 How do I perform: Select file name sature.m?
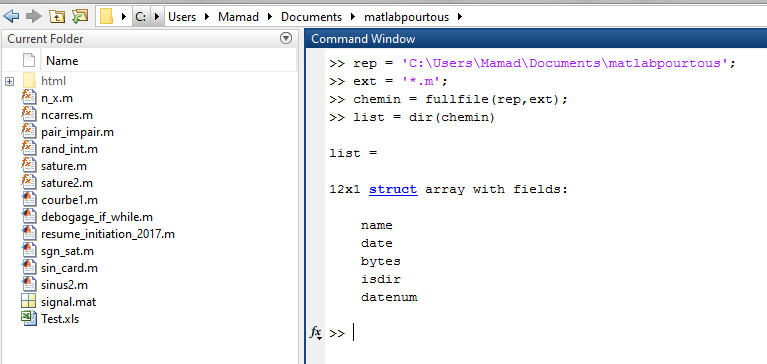64,166
